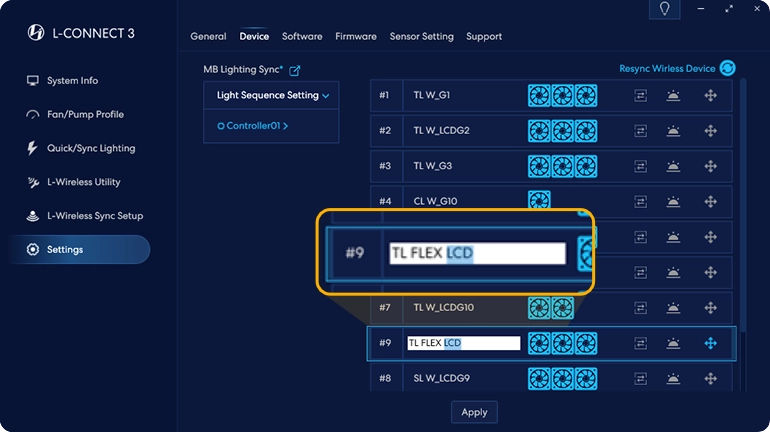Click the Resync Wireless Device refresh icon

click(727, 68)
